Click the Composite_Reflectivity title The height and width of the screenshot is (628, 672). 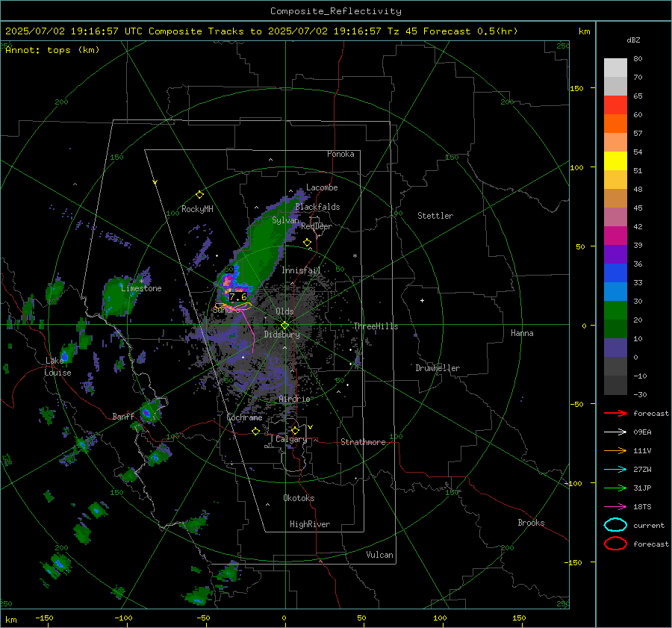point(336,11)
